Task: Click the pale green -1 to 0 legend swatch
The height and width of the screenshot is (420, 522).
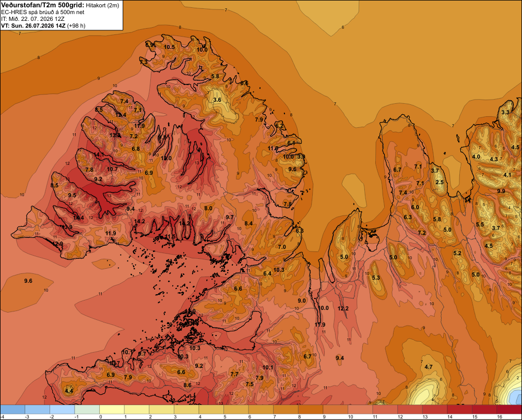Action: pos(87,410)
